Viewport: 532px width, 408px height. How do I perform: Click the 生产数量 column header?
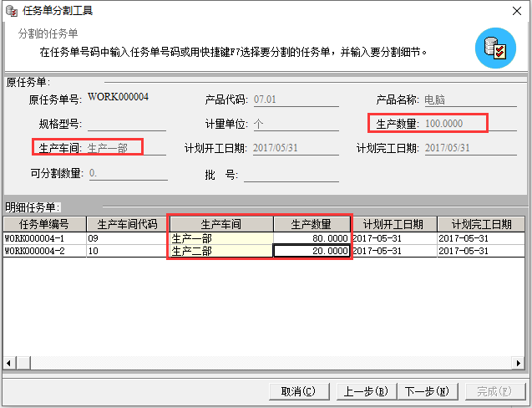tap(312, 224)
